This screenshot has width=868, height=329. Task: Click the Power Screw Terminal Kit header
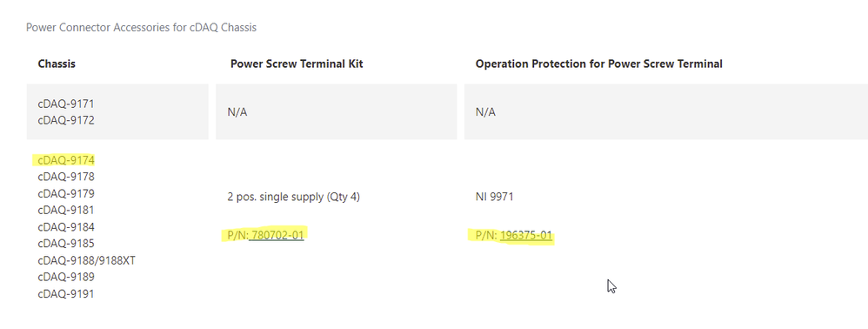coord(297,64)
